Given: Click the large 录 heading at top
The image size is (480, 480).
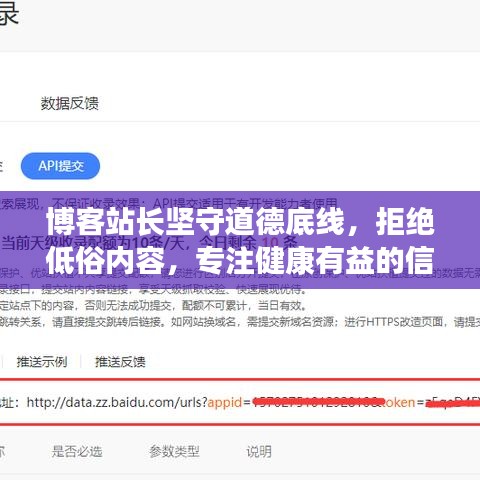Looking at the screenshot, I should 8,13.
